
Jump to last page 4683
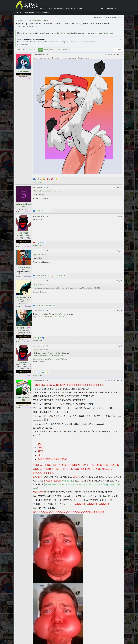59,50
